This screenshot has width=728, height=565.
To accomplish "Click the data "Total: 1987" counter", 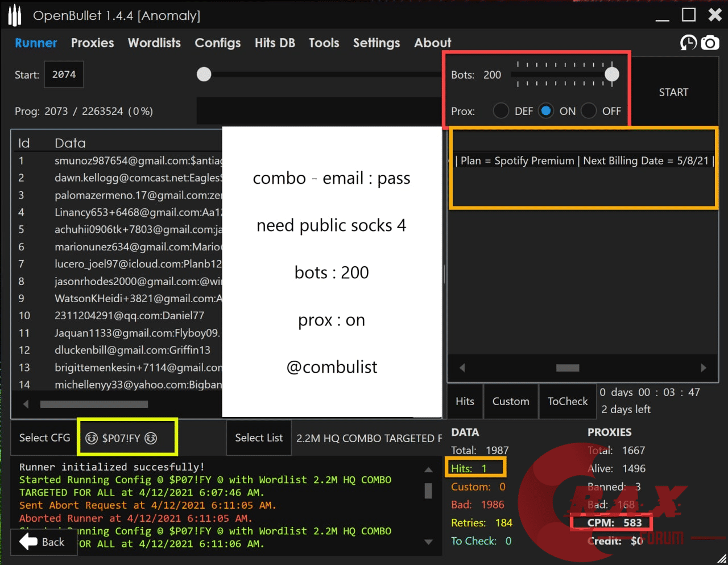I will click(x=480, y=450).
